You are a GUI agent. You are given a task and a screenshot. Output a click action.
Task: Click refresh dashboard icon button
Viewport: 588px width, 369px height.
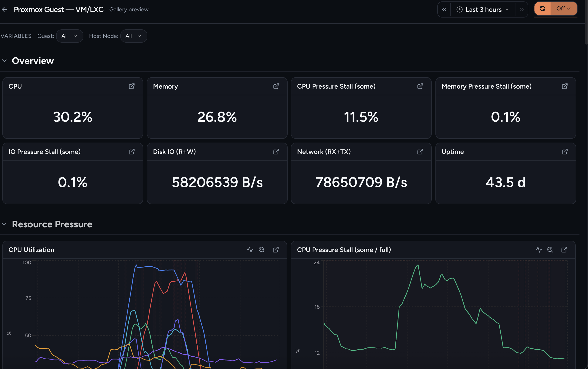542,9
